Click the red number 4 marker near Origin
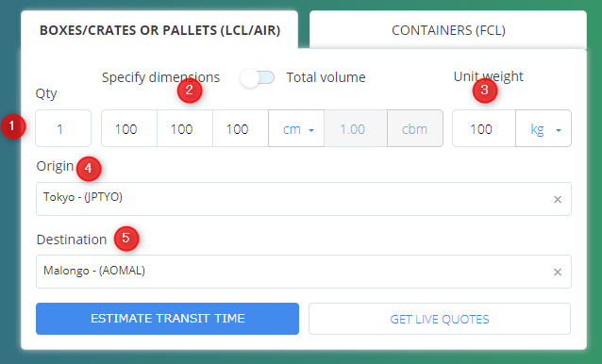The width and height of the screenshot is (602, 364). coord(89,169)
